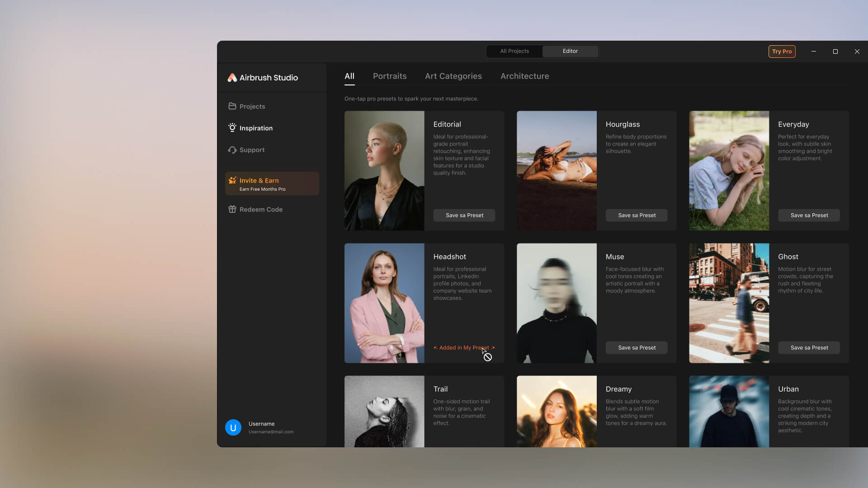Click the Earn Free Months Pro subtitle
This screenshot has height=488, width=868.
262,189
